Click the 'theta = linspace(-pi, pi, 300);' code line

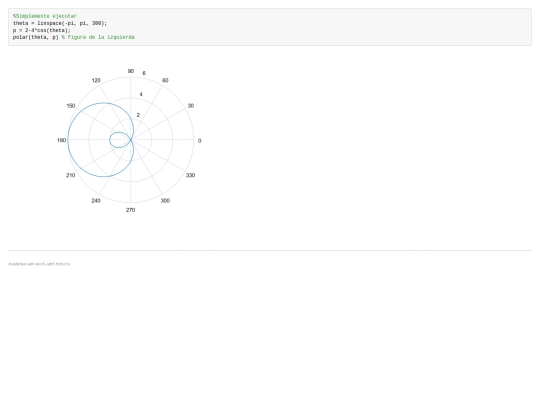[60, 23]
